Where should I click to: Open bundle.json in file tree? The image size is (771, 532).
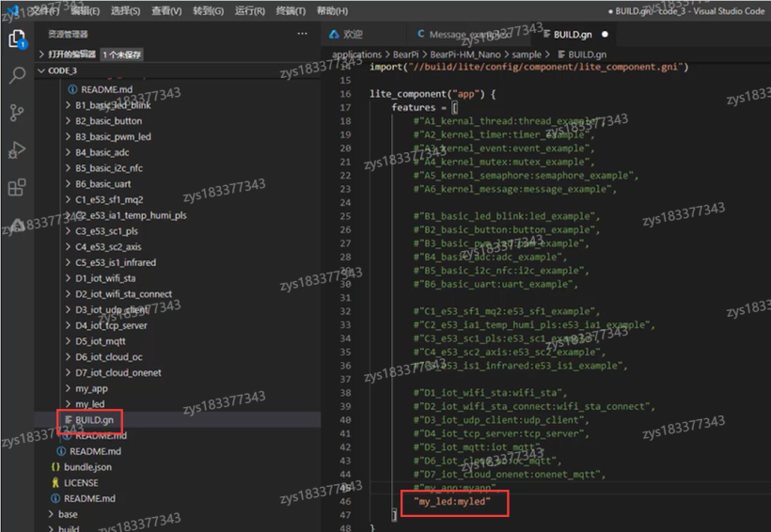(x=87, y=467)
